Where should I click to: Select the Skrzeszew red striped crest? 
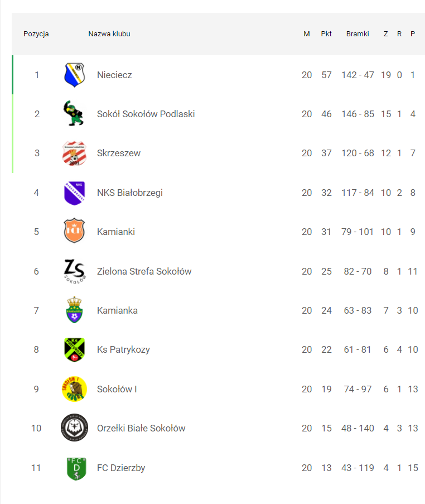[x=74, y=153]
